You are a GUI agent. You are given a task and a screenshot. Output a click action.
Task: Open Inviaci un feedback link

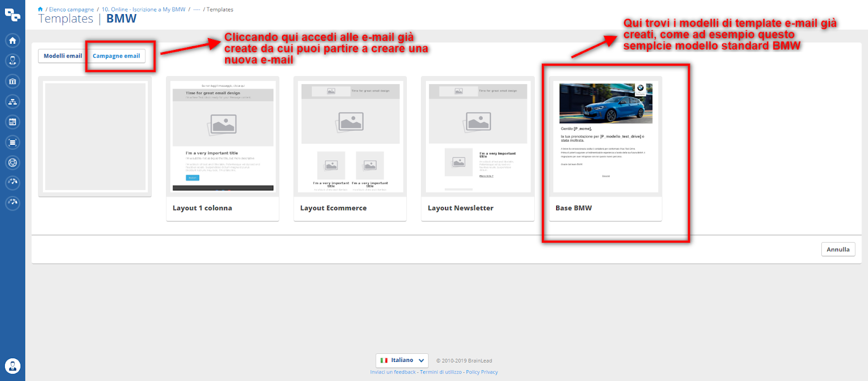(393, 372)
